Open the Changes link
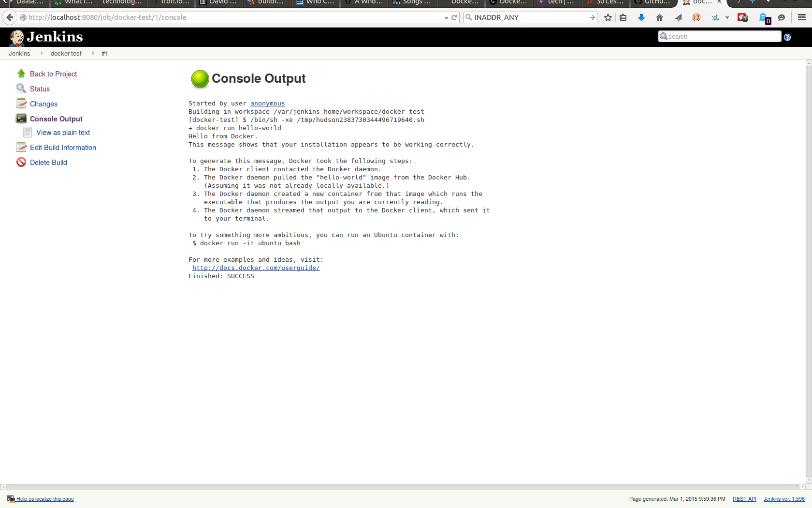 (x=43, y=104)
